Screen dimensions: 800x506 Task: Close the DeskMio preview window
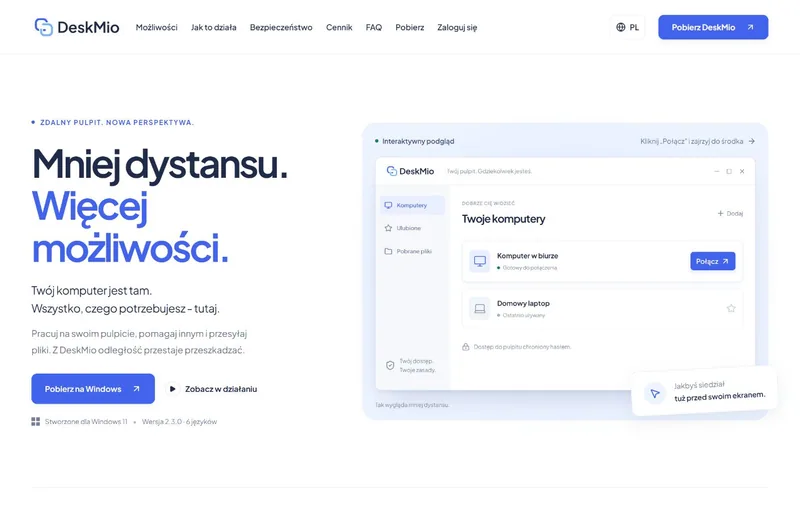click(742, 171)
